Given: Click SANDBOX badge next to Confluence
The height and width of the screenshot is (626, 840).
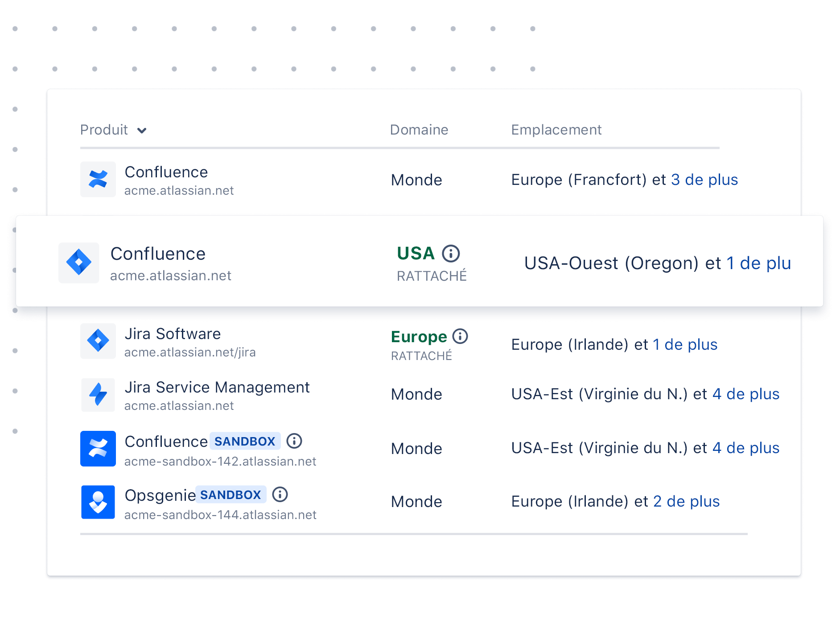Looking at the screenshot, I should click(x=245, y=441).
